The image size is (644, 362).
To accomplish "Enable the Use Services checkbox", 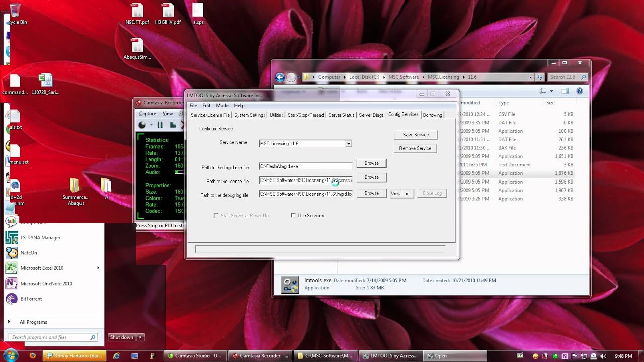I will click(x=293, y=216).
